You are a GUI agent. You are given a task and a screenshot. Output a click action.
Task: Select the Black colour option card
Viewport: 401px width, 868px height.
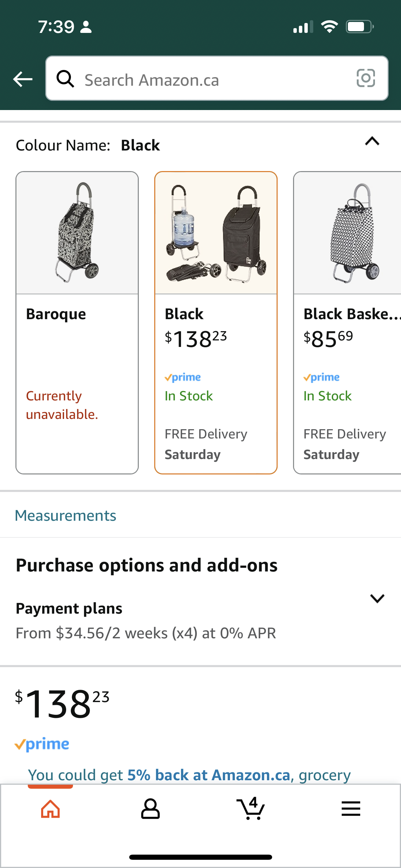216,323
